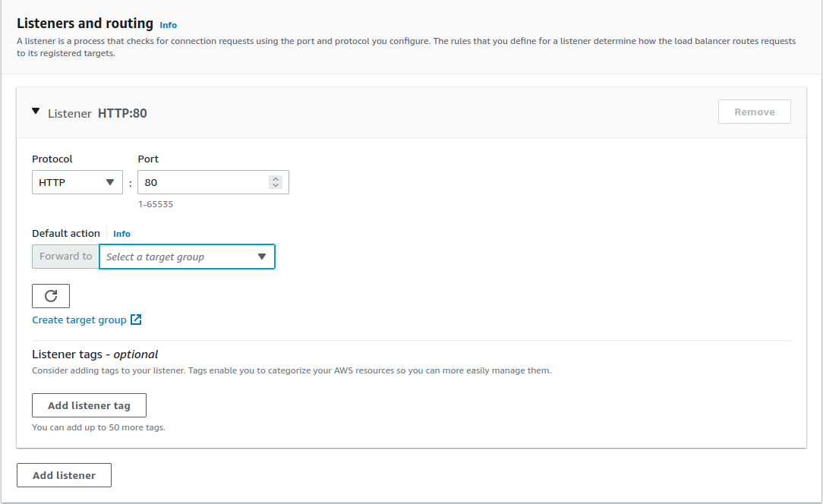The image size is (823, 504).
Task: Open Info beside Listeners and routing
Action: (168, 24)
